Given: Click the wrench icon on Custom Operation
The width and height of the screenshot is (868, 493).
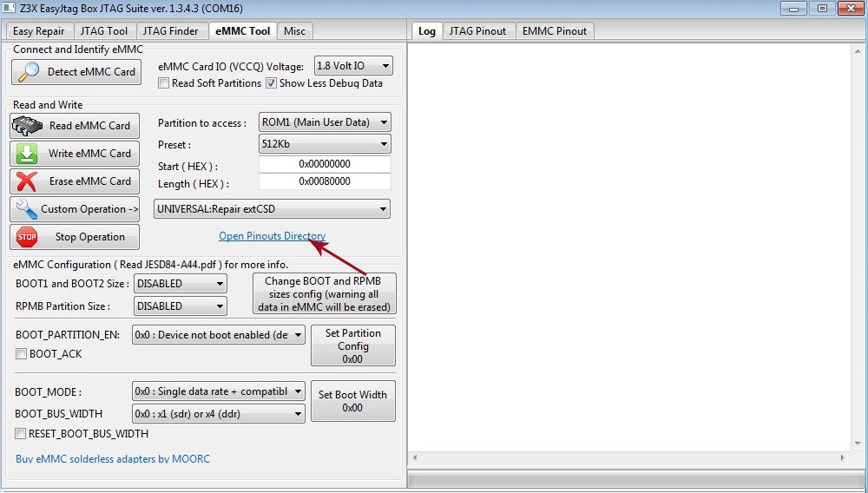Looking at the screenshot, I should coord(27,209).
